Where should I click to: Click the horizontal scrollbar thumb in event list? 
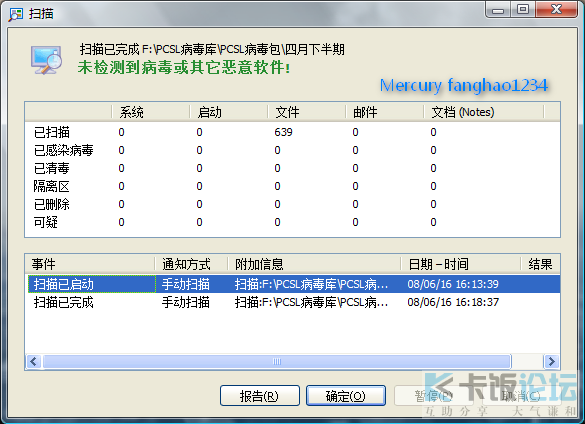276,361
